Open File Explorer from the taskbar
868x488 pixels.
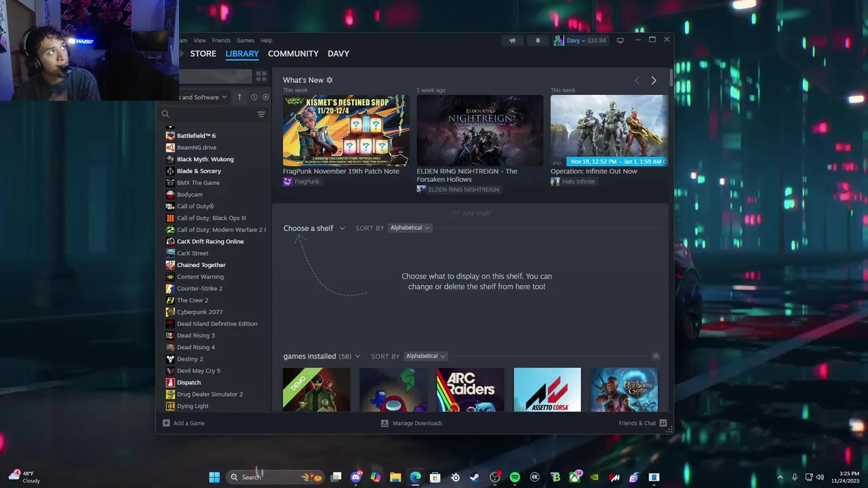click(395, 477)
